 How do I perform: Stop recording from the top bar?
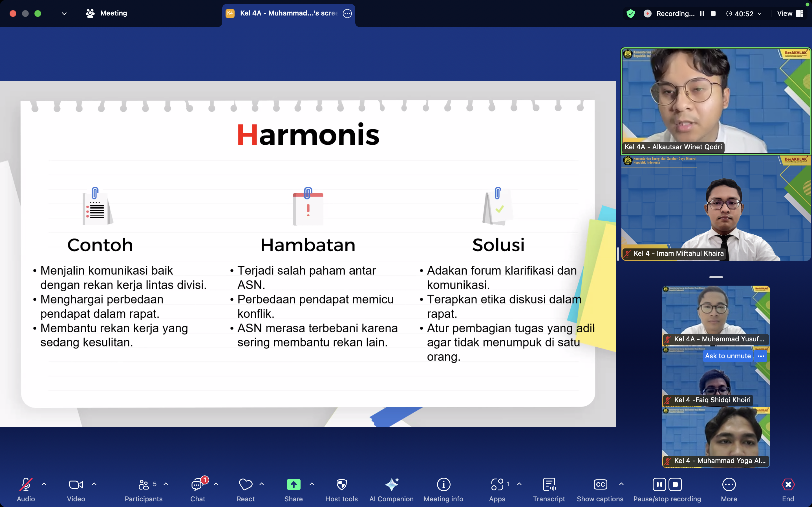pyautogui.click(x=713, y=14)
